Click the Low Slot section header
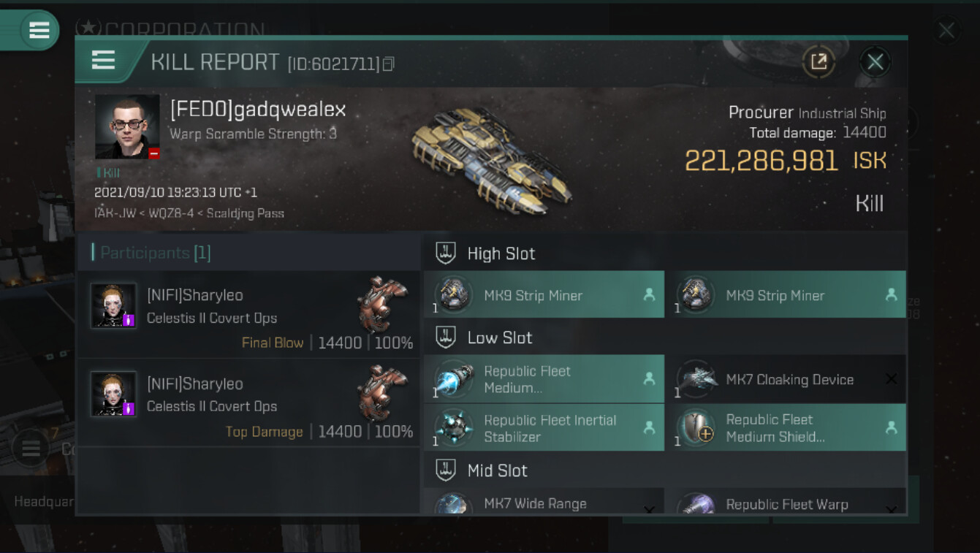Screen dimensions: 980x553 pos(500,337)
